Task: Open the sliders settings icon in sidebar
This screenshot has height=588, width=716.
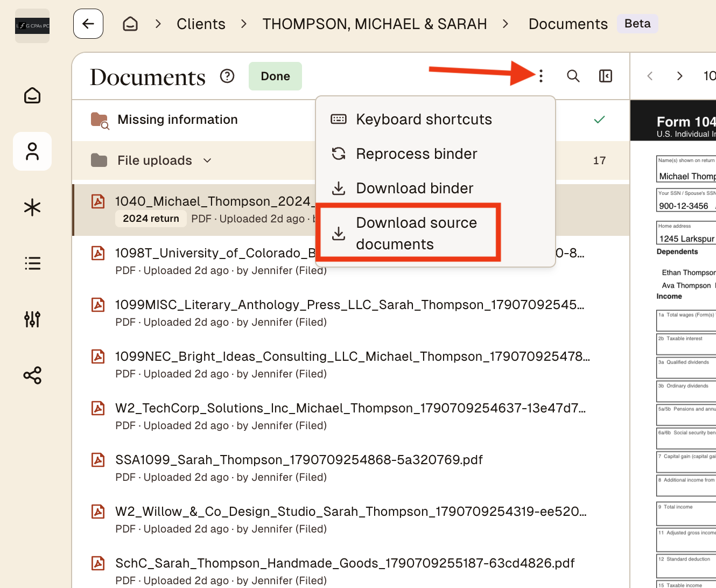Action: coord(32,319)
